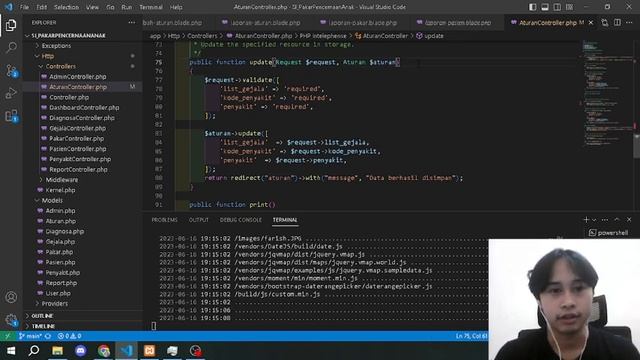The image size is (640, 360).
Task: Open DiagnosaController.php in explorer
Action: coord(82,118)
